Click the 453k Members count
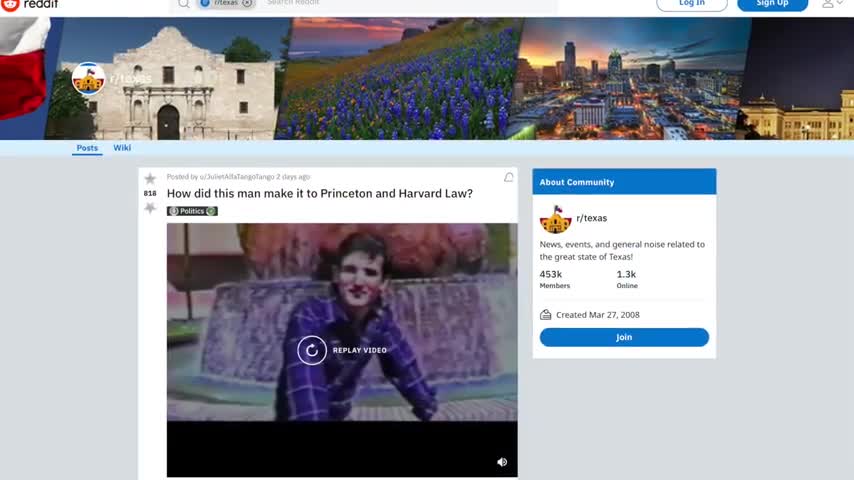 (554, 278)
